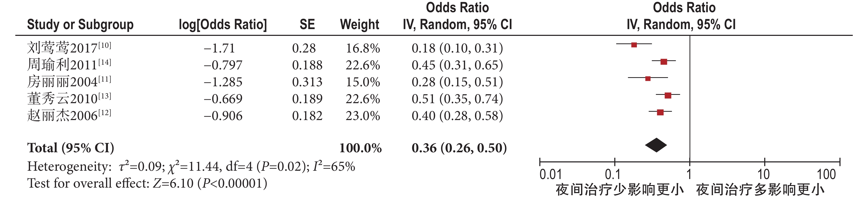Viewport: 868px width, 198px height.
Task: Click the citation superscript [12] after 赵丽杰2006
Action: click(x=105, y=113)
